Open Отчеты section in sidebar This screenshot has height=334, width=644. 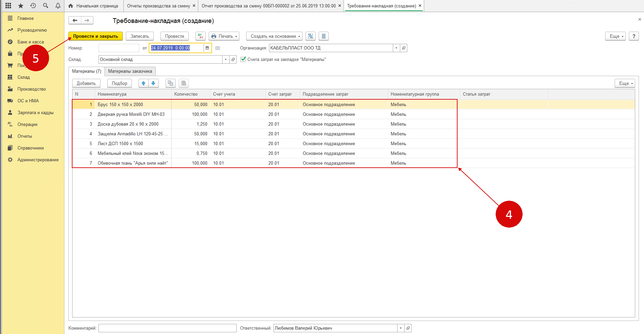[x=25, y=136]
